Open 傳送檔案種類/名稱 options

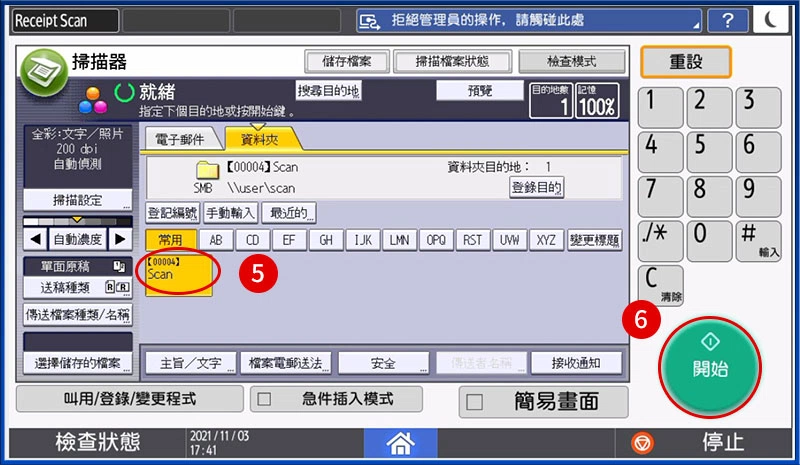coord(78,315)
